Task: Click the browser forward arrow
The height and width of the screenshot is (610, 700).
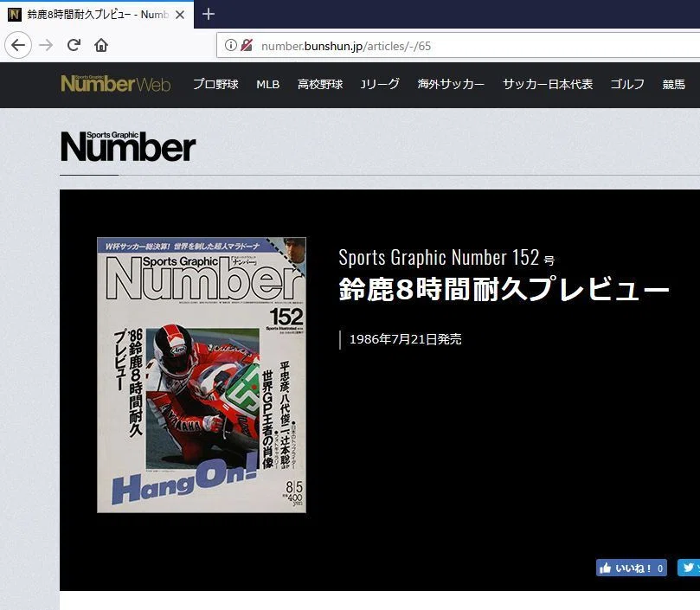Action: pyautogui.click(x=46, y=45)
